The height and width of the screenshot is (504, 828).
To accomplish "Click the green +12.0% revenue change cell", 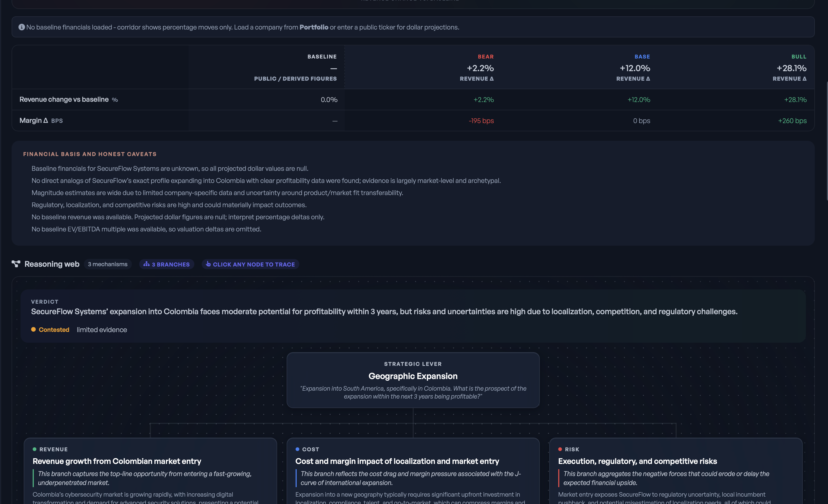I will [x=638, y=99].
